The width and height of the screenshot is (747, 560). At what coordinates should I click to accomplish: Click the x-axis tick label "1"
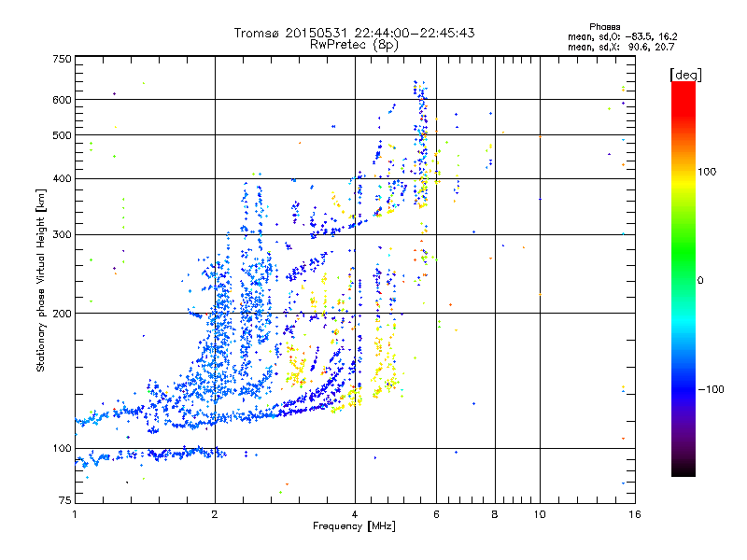[75, 514]
